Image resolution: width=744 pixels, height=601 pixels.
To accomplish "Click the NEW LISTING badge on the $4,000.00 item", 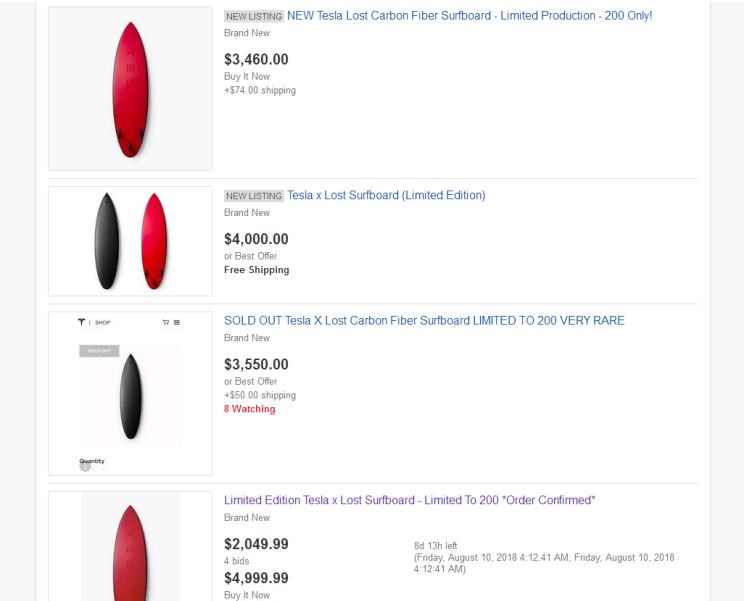I will click(254, 196).
